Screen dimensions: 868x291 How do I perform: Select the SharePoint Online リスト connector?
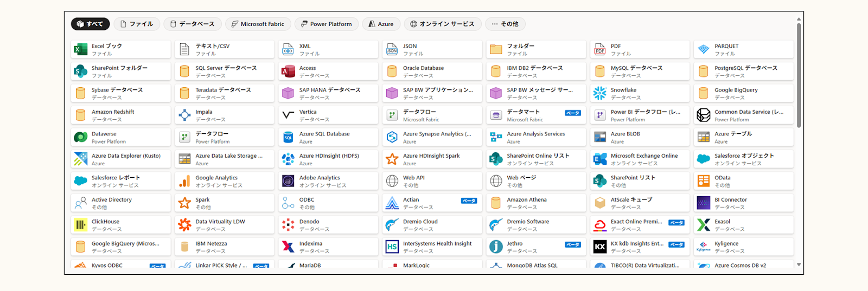click(x=536, y=159)
